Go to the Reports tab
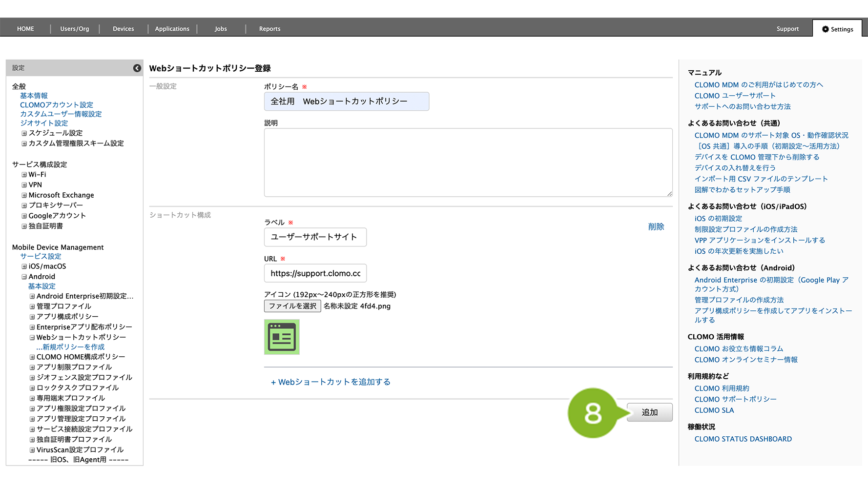Screen dimensions: 868x488 tap(269, 29)
